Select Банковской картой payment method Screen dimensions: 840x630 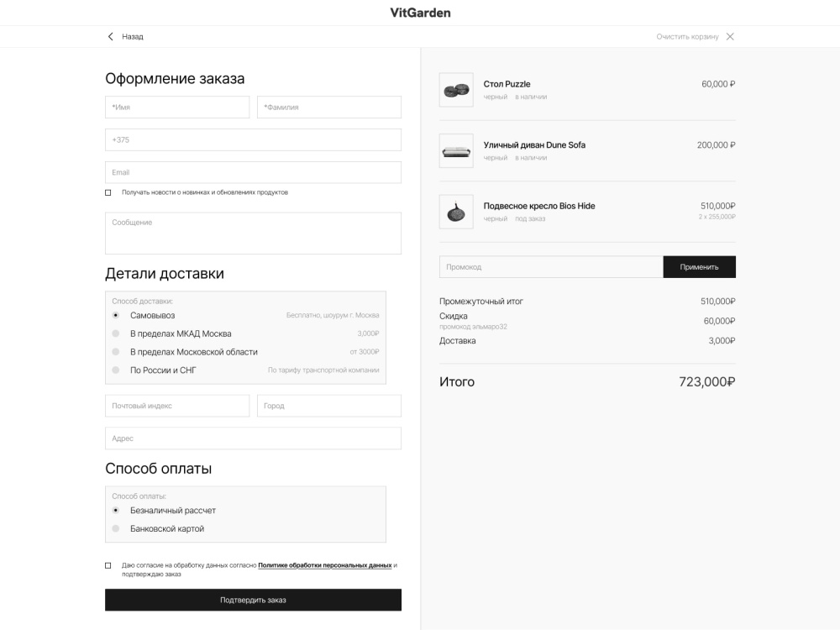116,528
